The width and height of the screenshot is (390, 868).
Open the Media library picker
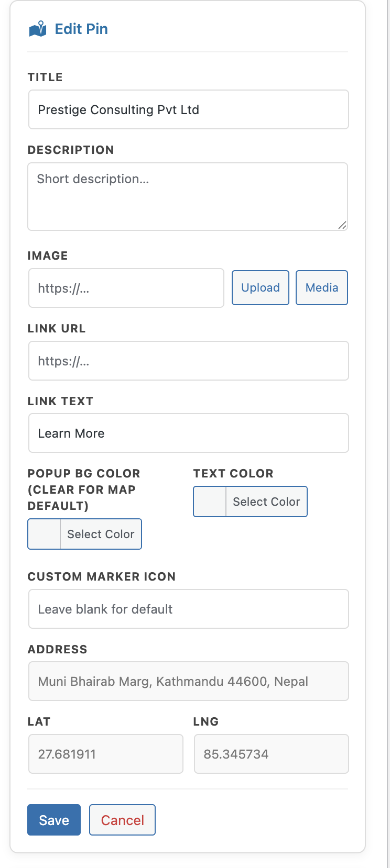pyautogui.click(x=321, y=287)
